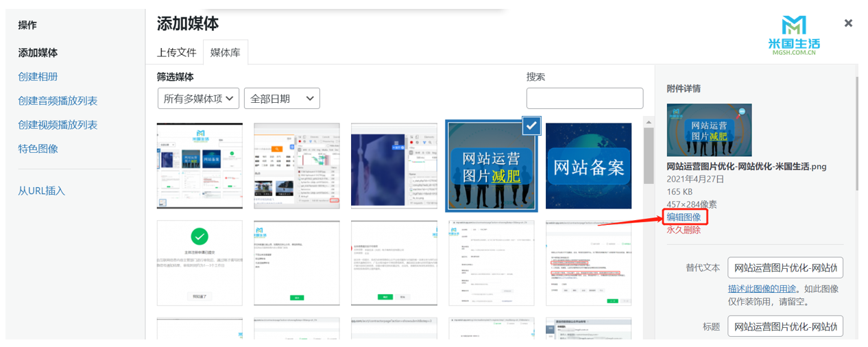Deselect the checked 网站运营图片减肥 thumbnail checkmark
868x347 pixels.
[x=531, y=125]
